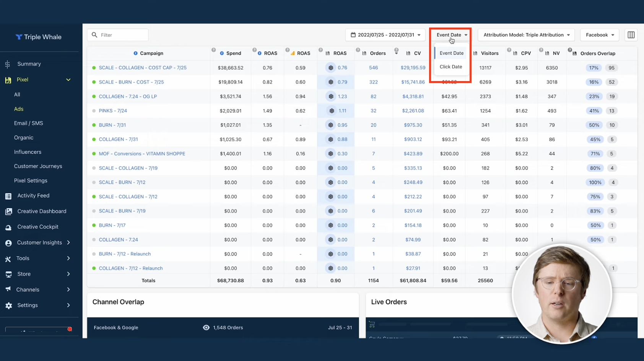The image size is (644, 361).
Task: Expand the Store submenu chevron
Action: coord(68,274)
